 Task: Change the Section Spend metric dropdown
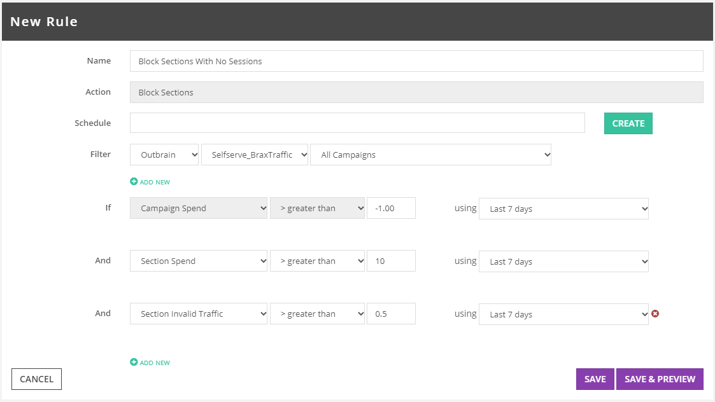point(199,261)
